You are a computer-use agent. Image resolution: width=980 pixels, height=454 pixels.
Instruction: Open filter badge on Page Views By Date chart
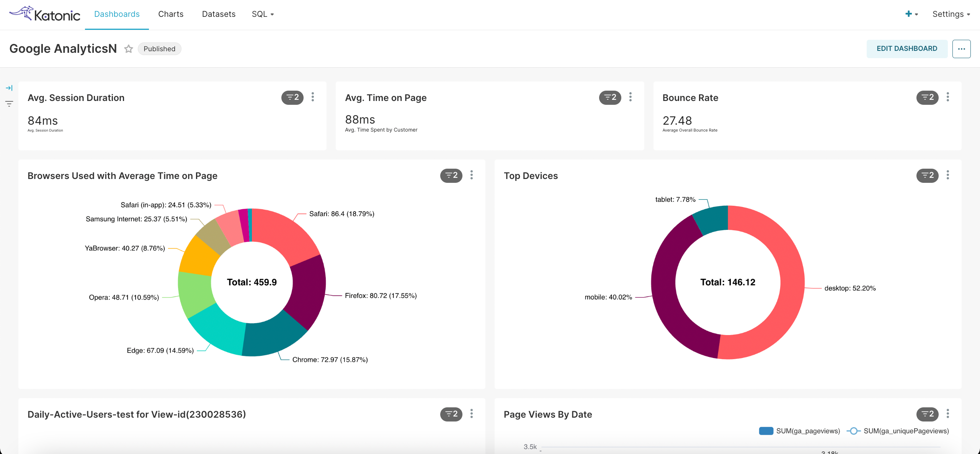pos(928,414)
